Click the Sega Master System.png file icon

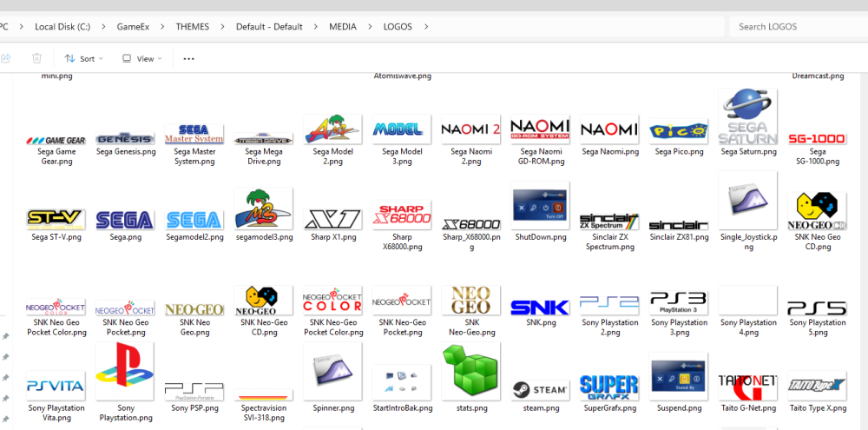pyautogui.click(x=194, y=134)
